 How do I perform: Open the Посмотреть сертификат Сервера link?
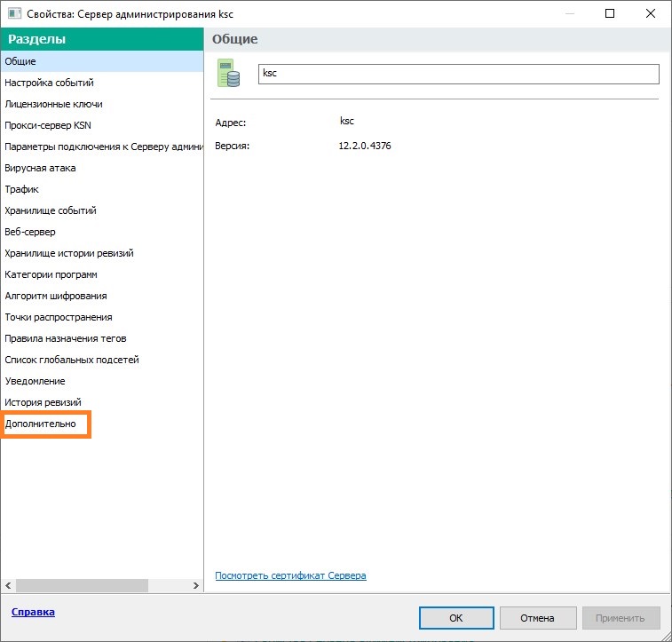(290, 575)
